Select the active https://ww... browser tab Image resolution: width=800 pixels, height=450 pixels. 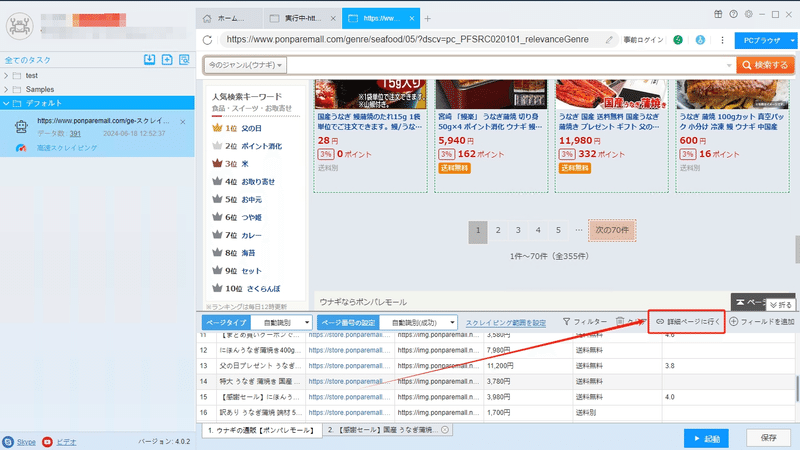381,18
